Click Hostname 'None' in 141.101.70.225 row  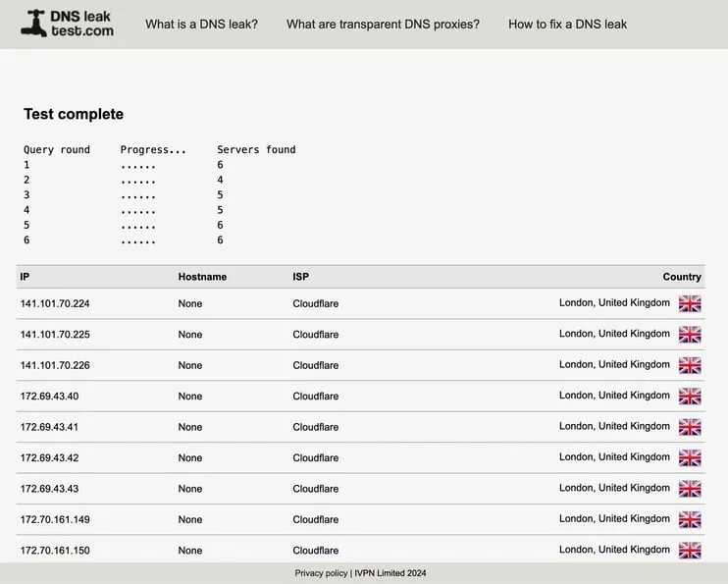(190, 334)
